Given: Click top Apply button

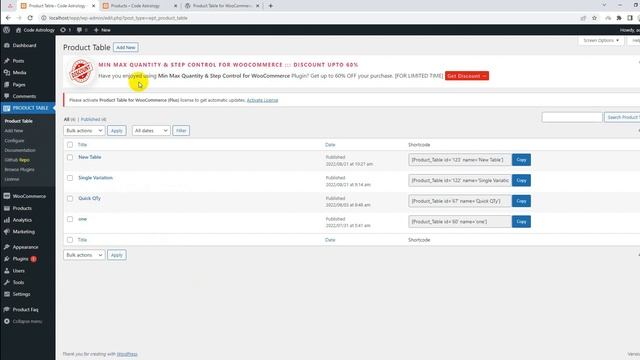Looking at the screenshot, I should tap(117, 131).
